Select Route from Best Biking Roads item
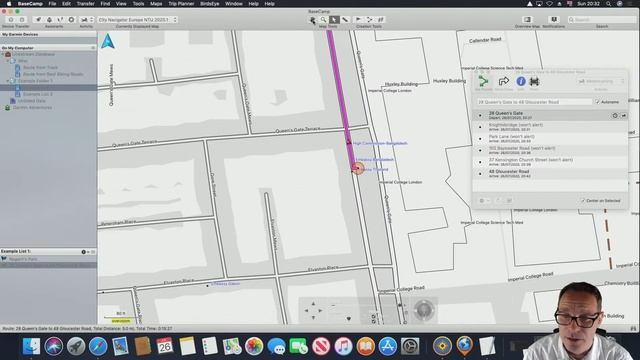This screenshot has width=640, height=360. point(53,74)
